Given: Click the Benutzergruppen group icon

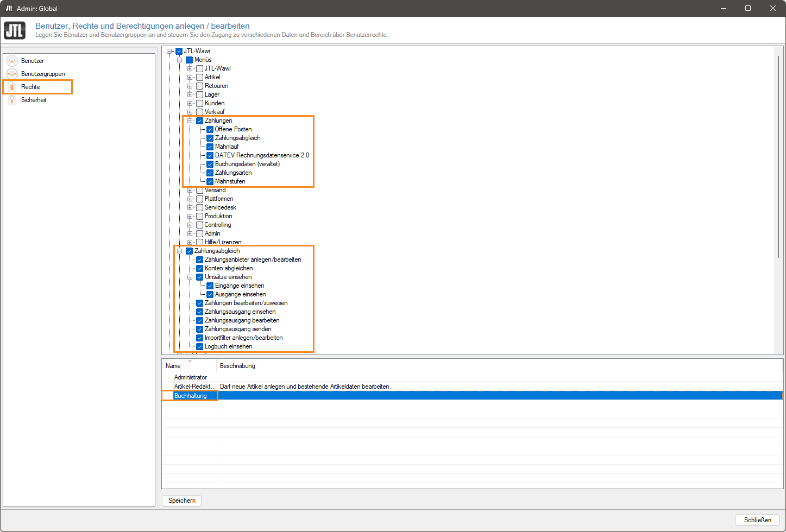Looking at the screenshot, I should click(12, 74).
